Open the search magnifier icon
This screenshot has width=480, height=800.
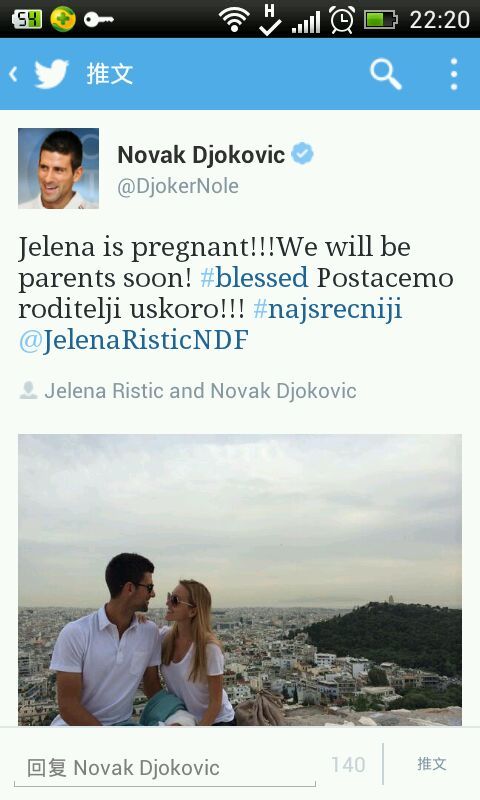point(386,74)
